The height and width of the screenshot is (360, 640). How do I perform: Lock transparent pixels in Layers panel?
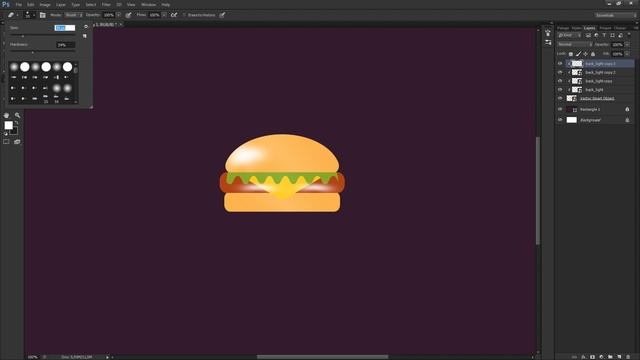pyautogui.click(x=571, y=54)
